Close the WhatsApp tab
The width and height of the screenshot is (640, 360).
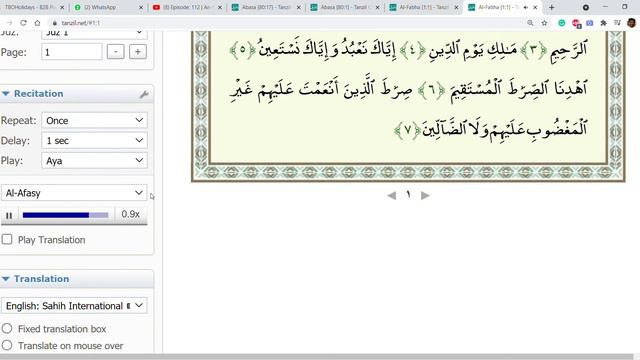[x=141, y=7]
